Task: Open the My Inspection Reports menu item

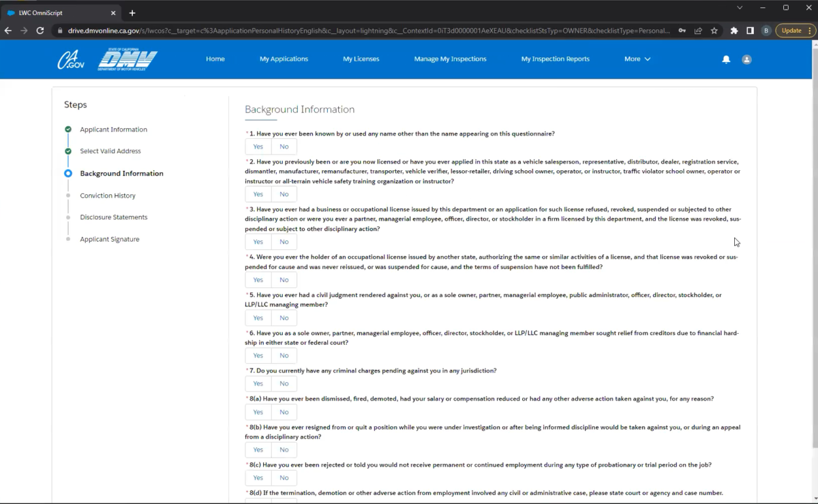Action: 555,59
